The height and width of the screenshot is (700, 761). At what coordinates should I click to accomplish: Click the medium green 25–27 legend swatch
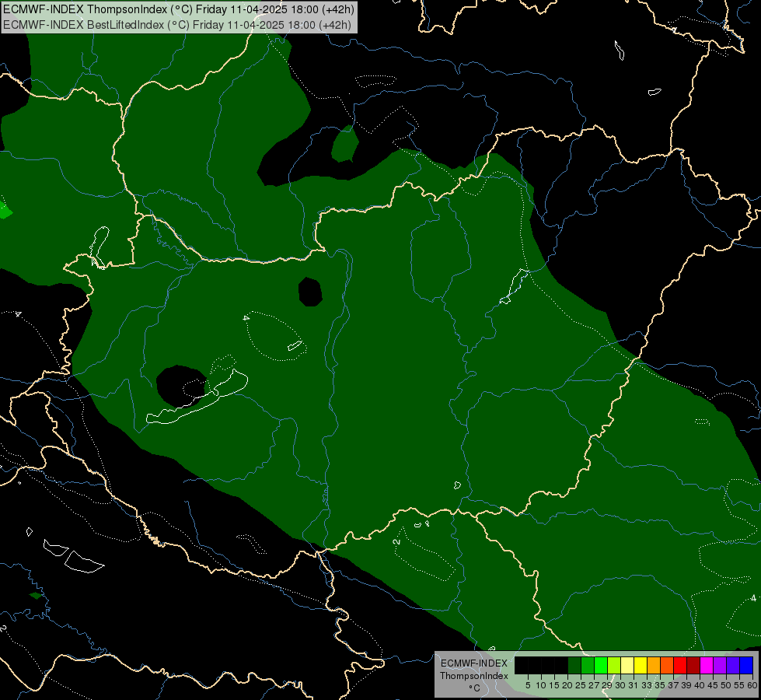(588, 665)
